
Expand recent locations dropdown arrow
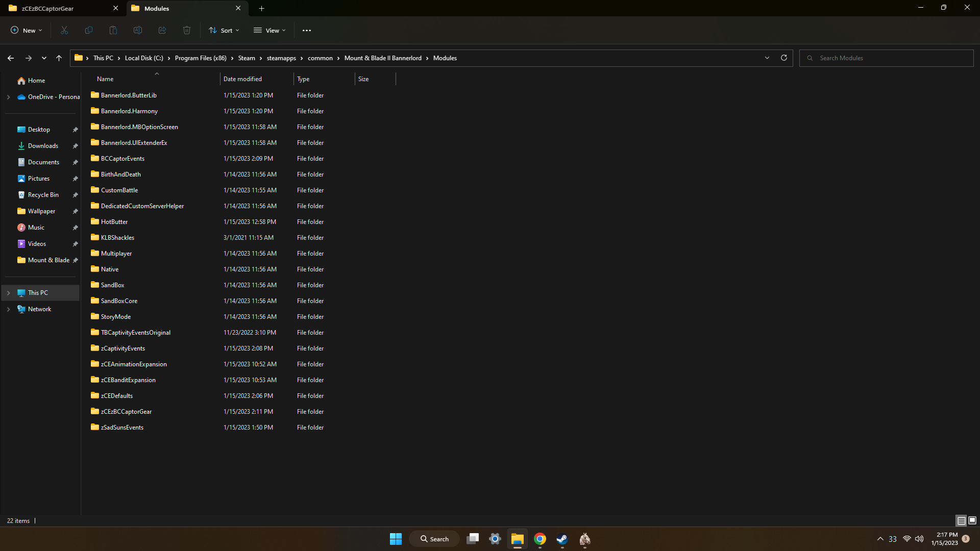(x=44, y=58)
